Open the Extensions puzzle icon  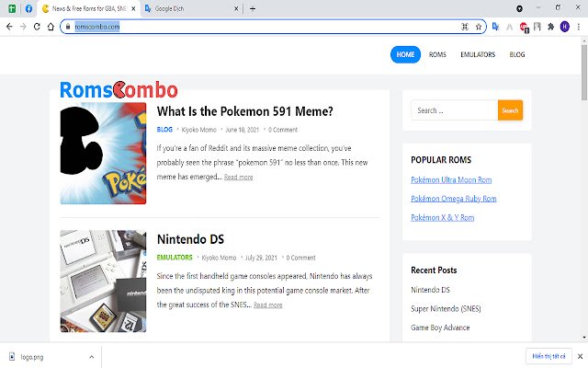(551, 27)
